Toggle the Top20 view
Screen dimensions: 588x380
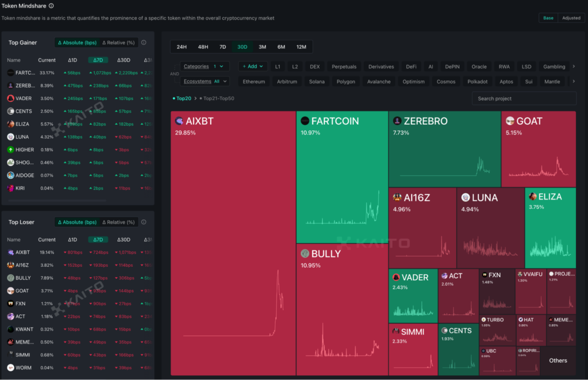(182, 98)
